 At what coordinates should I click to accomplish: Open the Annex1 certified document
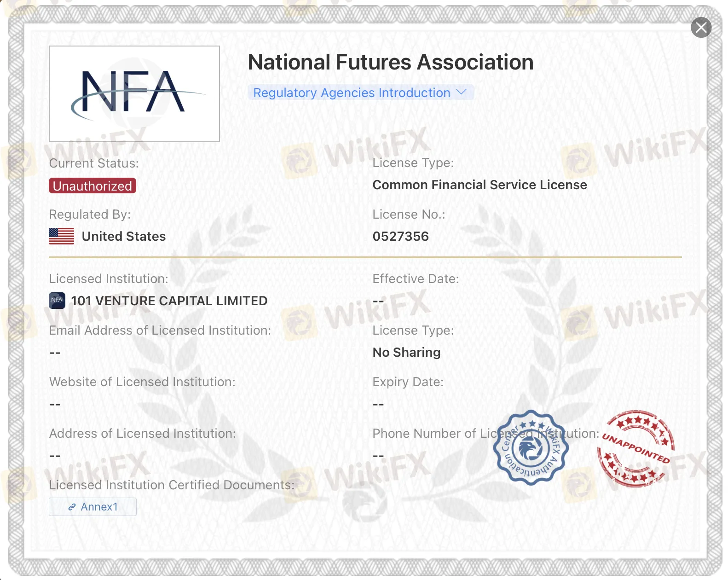pyautogui.click(x=93, y=507)
